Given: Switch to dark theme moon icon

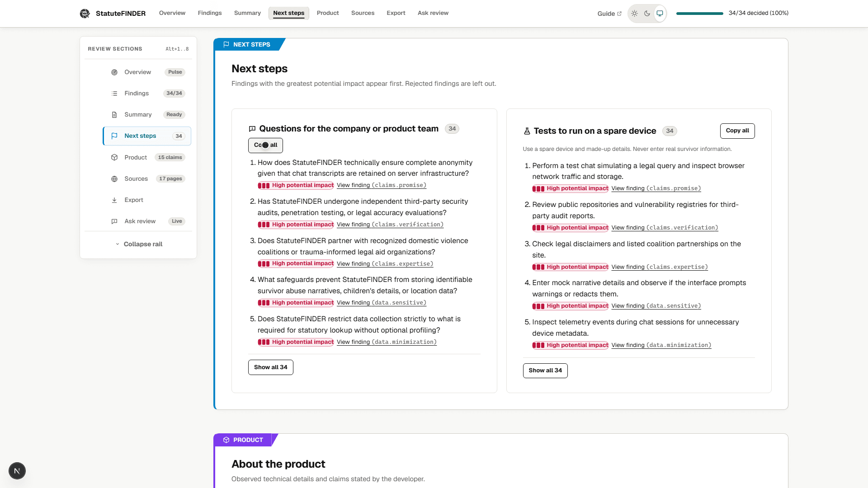Looking at the screenshot, I should [x=647, y=14].
